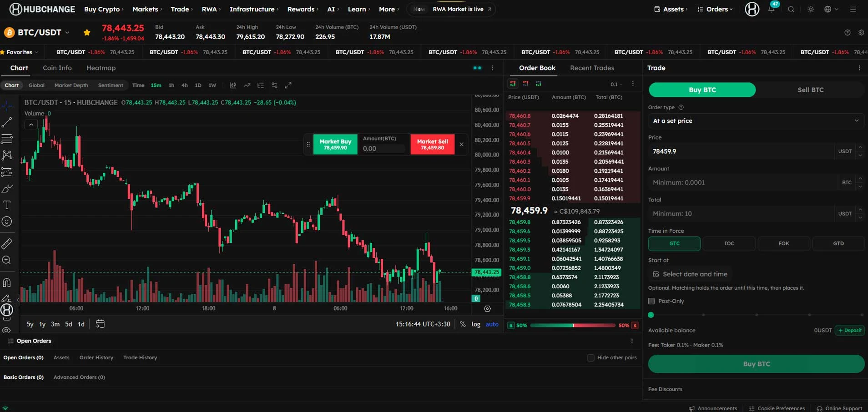868x412 pixels.
Task: Open the search magnifier in header
Action: (791, 9)
